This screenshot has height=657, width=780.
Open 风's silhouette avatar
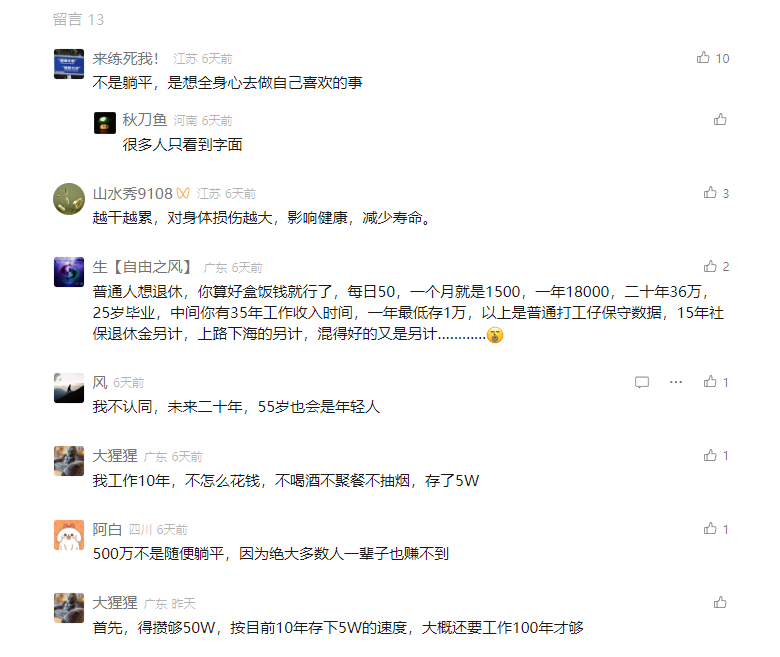(x=69, y=388)
